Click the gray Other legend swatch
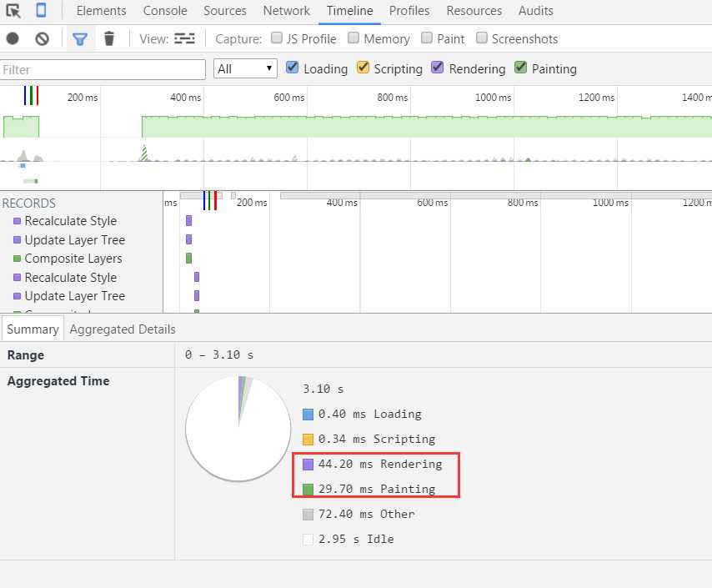 [308, 515]
